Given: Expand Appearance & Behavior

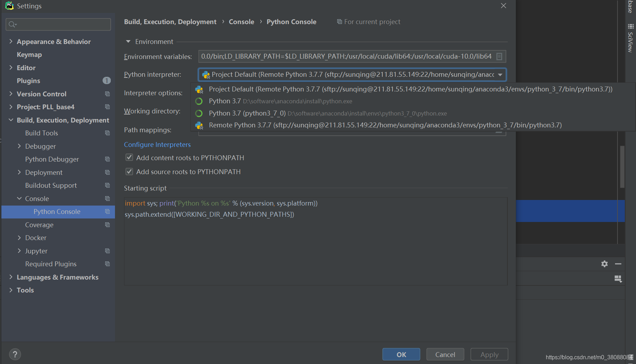Looking at the screenshot, I should point(11,41).
